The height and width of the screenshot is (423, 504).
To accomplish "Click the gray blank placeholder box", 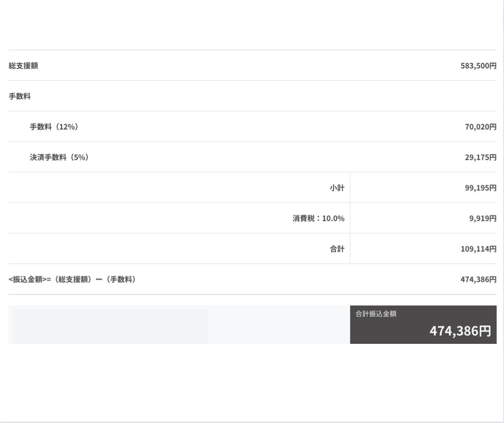I will tap(110, 326).
